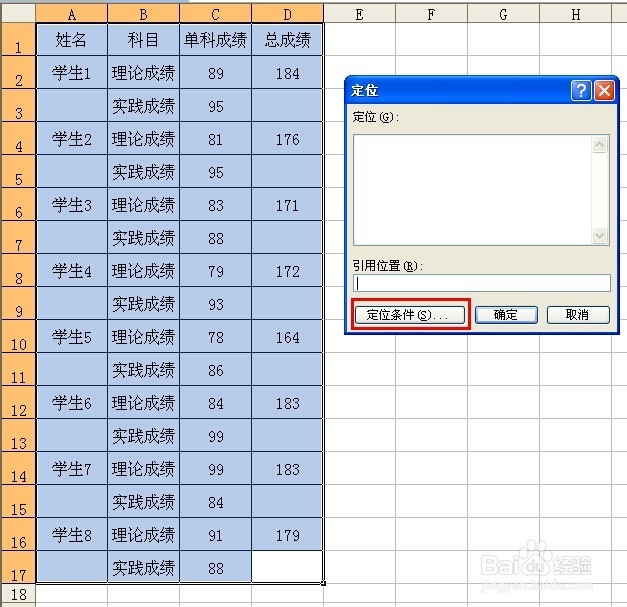Select row 17 header

(18, 567)
